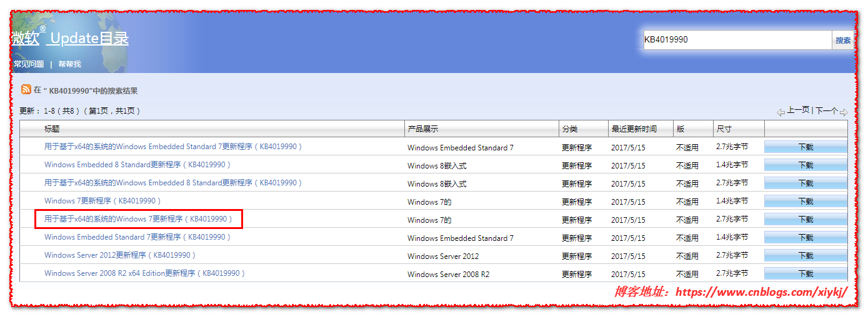The image size is (868, 317).
Task: Open the 帮助我 help link
Action: click(69, 64)
